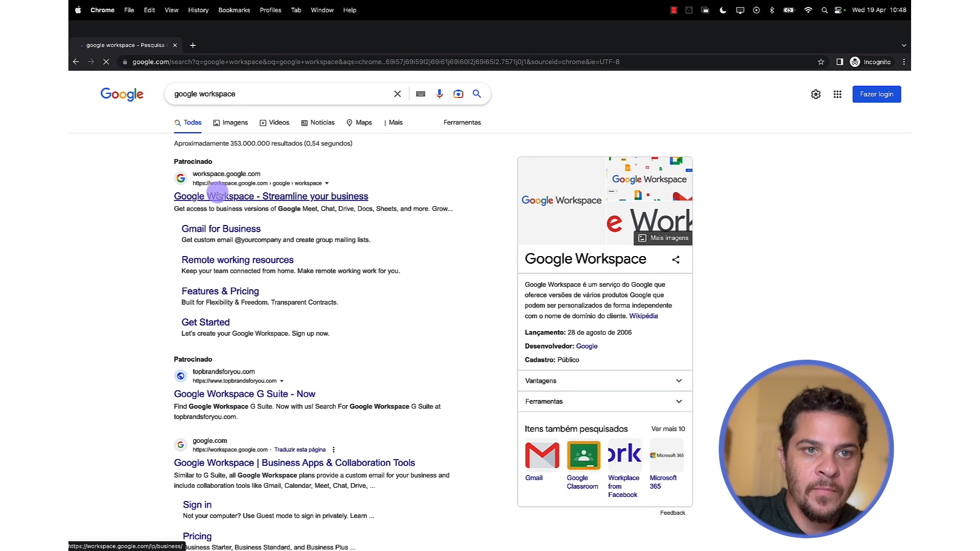Click the Gmail icon in related searches
Viewport: 980px width, 551px height.
[x=542, y=455]
